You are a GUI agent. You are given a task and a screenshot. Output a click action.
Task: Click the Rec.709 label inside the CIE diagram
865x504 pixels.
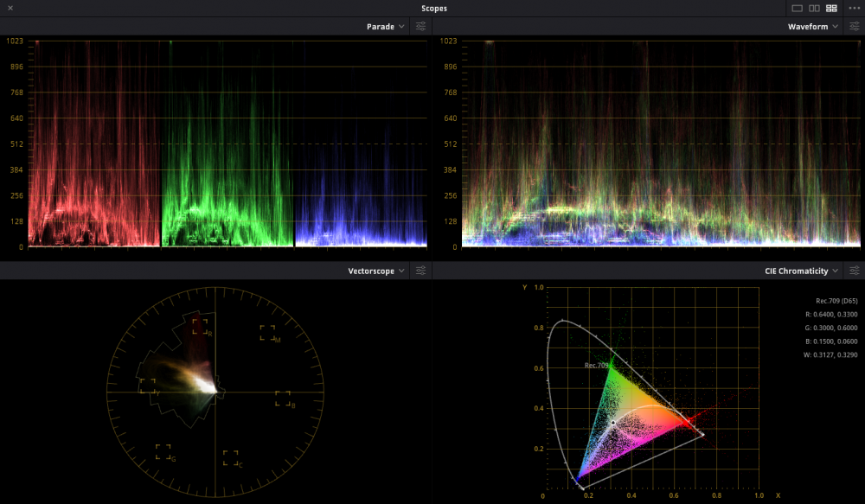[x=596, y=365]
